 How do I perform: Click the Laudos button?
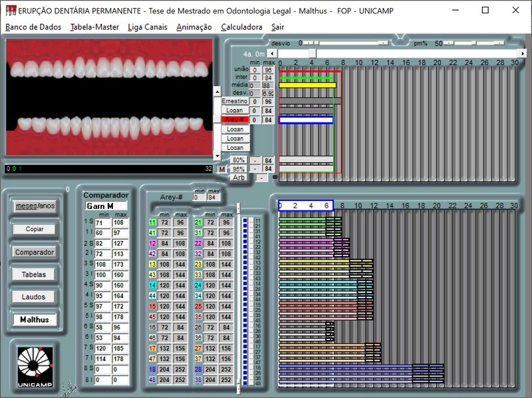click(x=34, y=297)
